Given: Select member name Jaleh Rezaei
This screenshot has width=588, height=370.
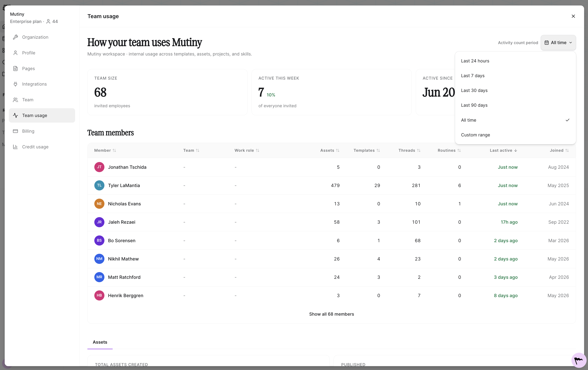Looking at the screenshot, I should point(122,222).
